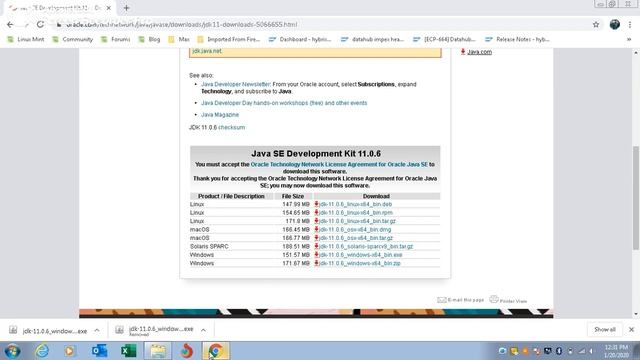
Task: Open the Linux Mint bookmark
Action: 26,39
